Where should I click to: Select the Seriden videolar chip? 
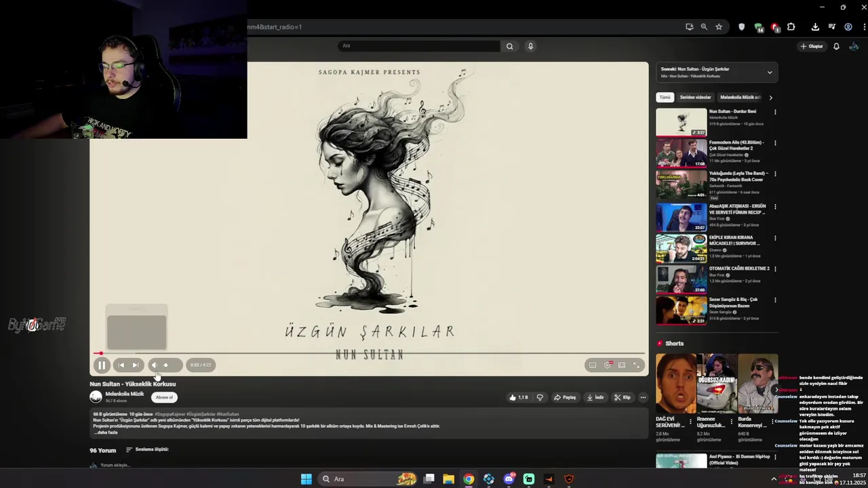coord(695,98)
